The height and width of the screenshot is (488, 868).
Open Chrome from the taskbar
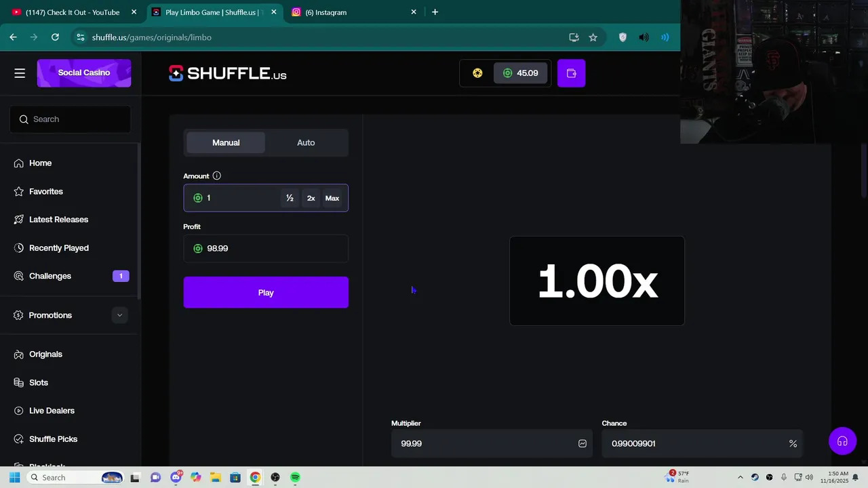point(255,477)
